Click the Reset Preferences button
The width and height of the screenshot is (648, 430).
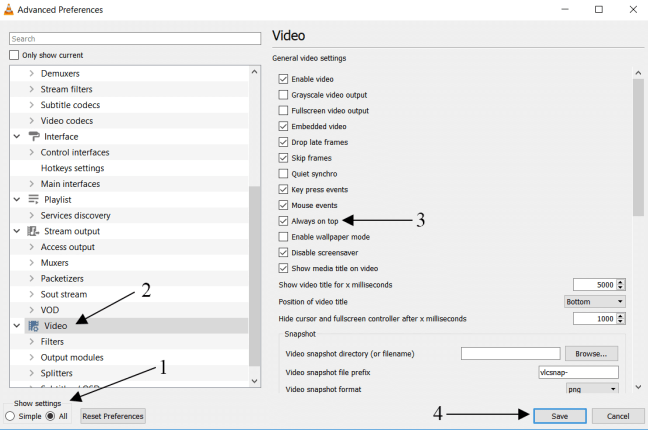point(113,416)
